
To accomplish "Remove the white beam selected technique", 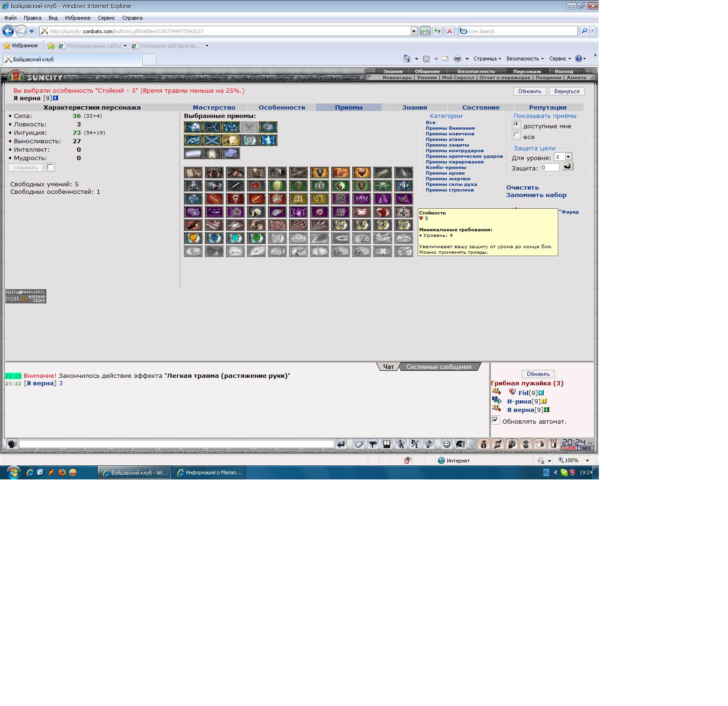I will point(193,153).
